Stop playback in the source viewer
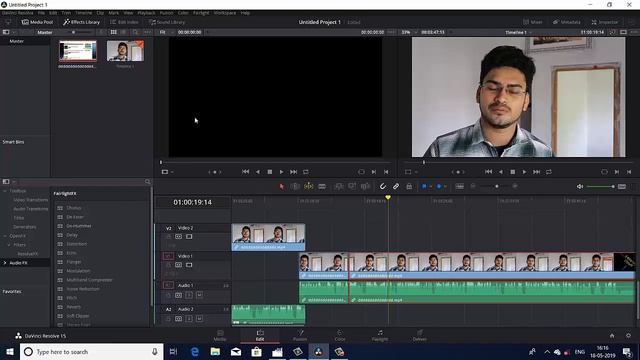This screenshot has height=360, width=640. tap(269, 172)
